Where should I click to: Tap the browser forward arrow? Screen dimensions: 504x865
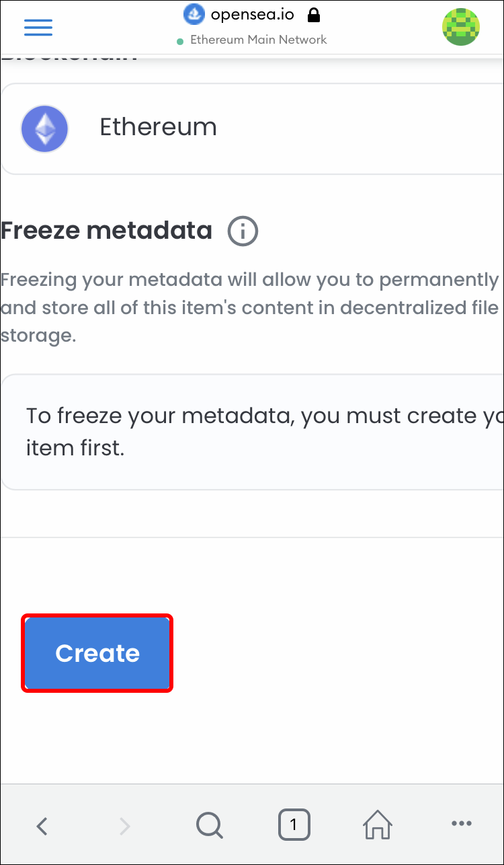coord(125,825)
